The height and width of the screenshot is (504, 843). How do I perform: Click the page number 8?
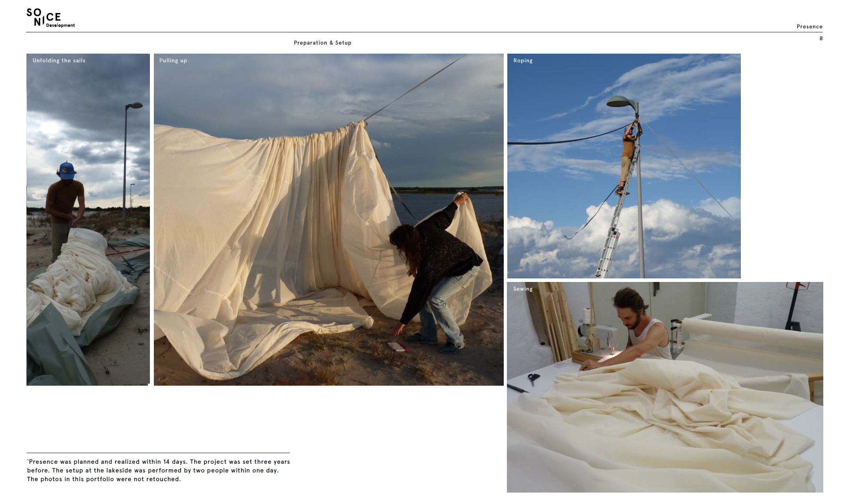(821, 38)
